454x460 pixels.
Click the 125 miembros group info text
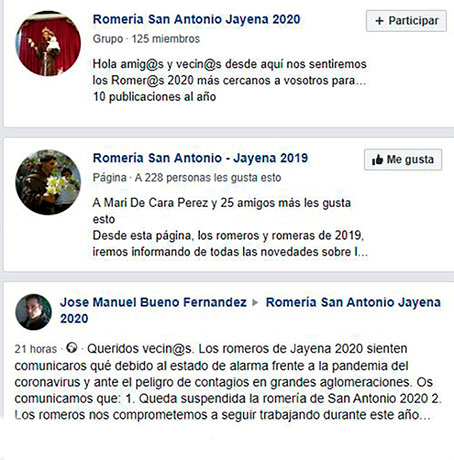point(166,39)
